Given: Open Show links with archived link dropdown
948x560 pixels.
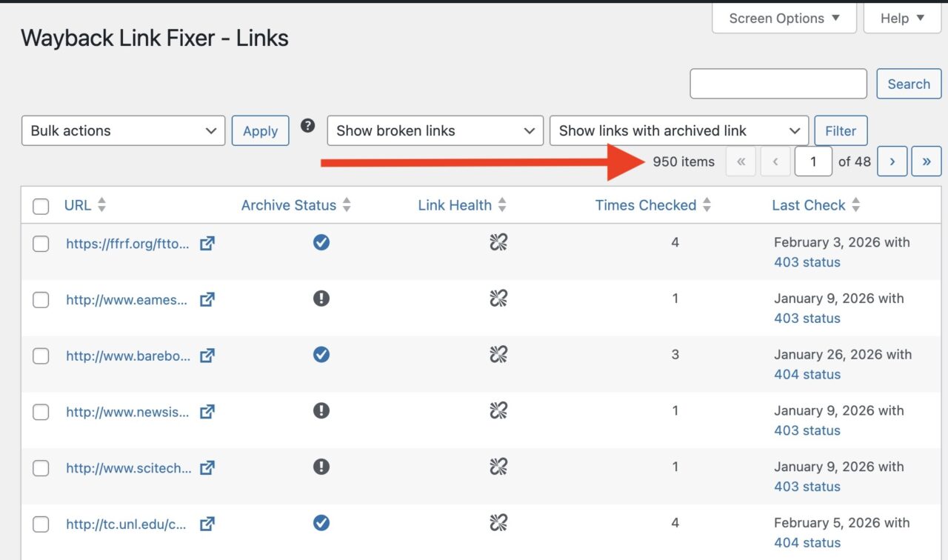Looking at the screenshot, I should click(x=678, y=131).
